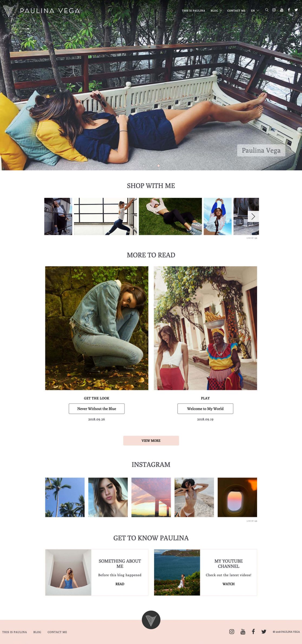Viewport: 302px width, 644px height.
Task: Open the search icon in header
Action: (267, 10)
